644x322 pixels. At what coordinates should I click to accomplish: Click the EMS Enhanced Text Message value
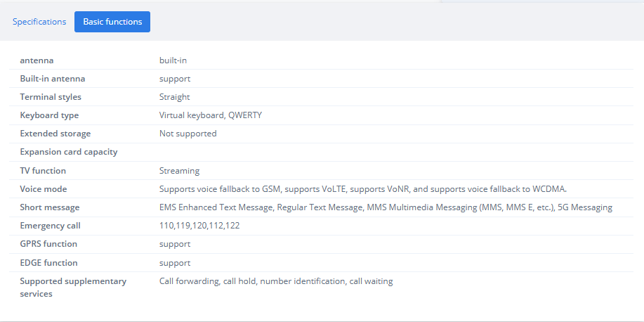point(386,207)
